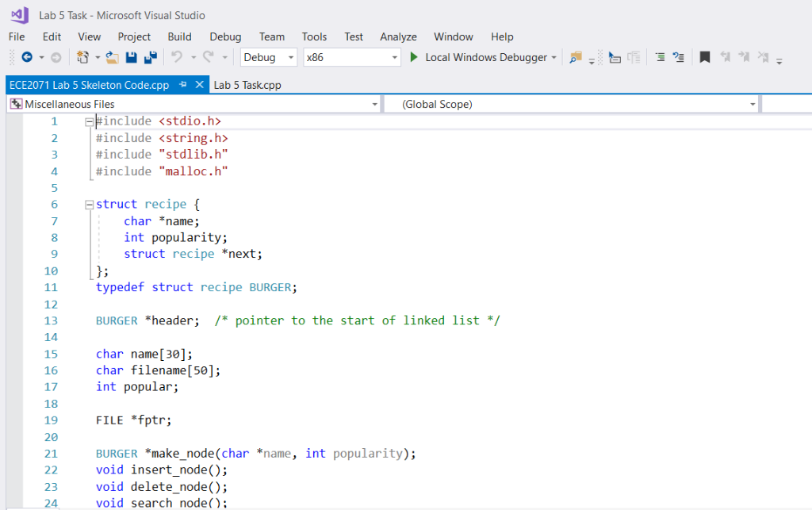Click the typedef struct recipe BURGER line
Viewport: 812px width, 510px height.
click(197, 287)
